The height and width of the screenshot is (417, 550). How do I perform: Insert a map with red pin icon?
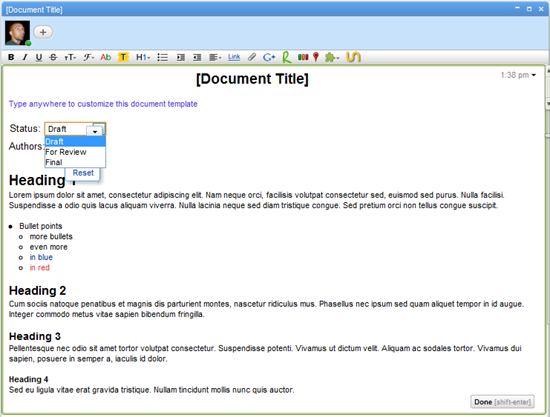click(x=316, y=57)
